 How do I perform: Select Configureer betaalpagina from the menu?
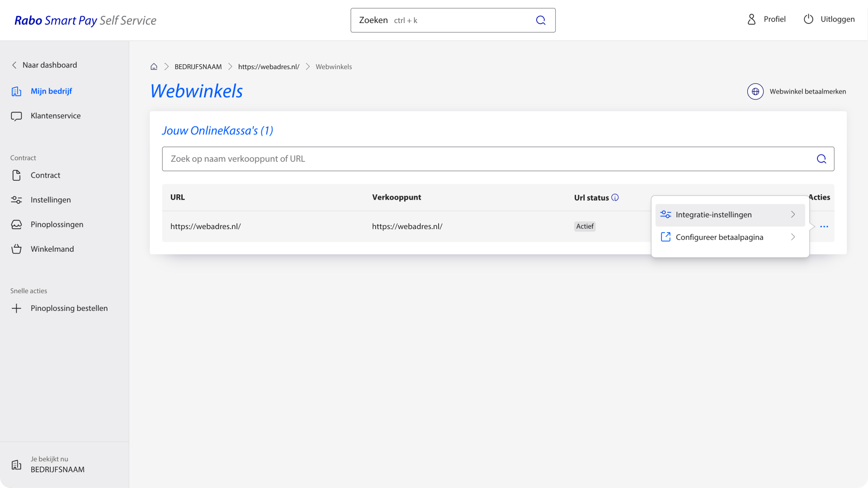719,237
